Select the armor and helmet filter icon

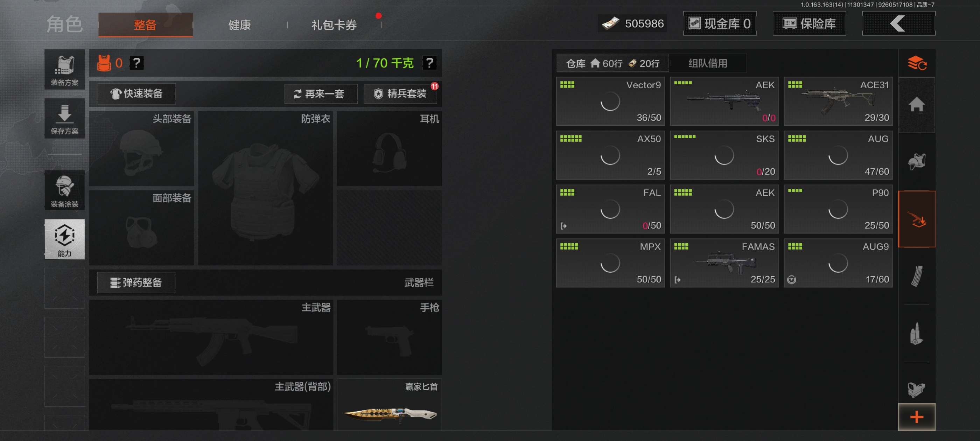coord(916,162)
